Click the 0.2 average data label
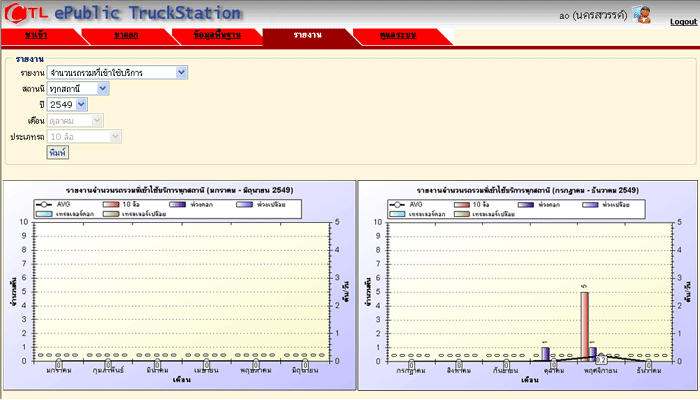Image resolution: width=700 pixels, height=400 pixels. click(602, 360)
